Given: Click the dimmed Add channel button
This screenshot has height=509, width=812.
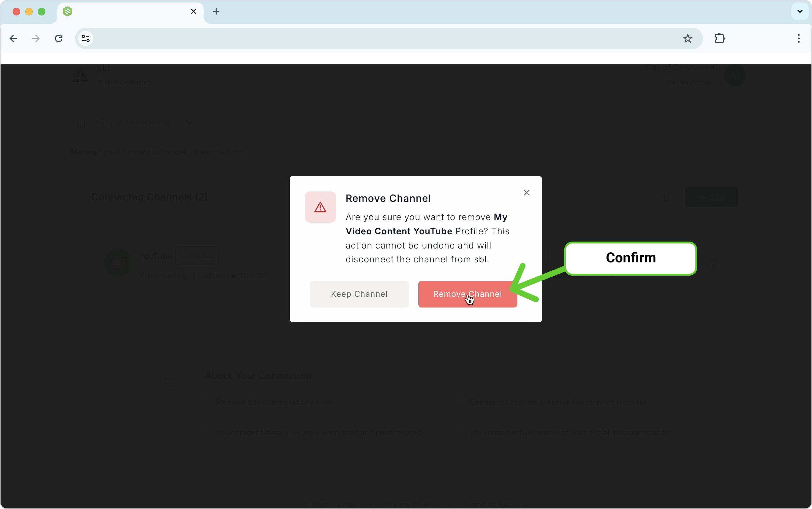Looking at the screenshot, I should (711, 197).
